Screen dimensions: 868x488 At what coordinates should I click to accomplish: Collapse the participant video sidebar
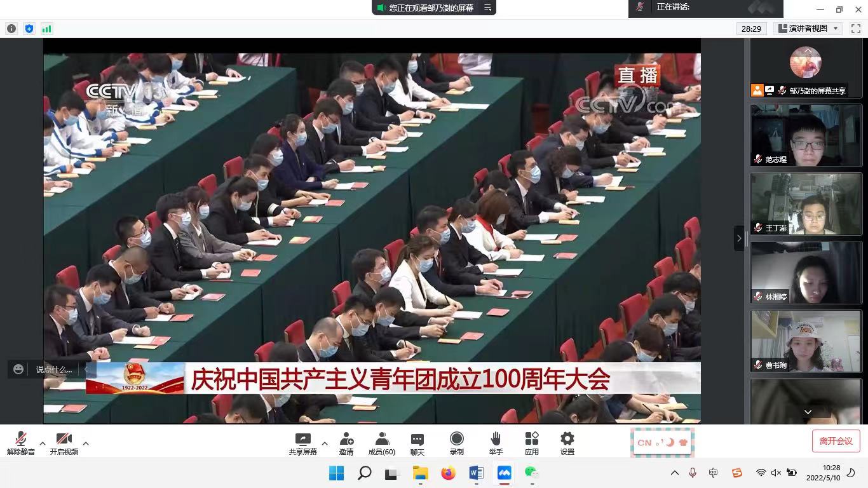738,238
